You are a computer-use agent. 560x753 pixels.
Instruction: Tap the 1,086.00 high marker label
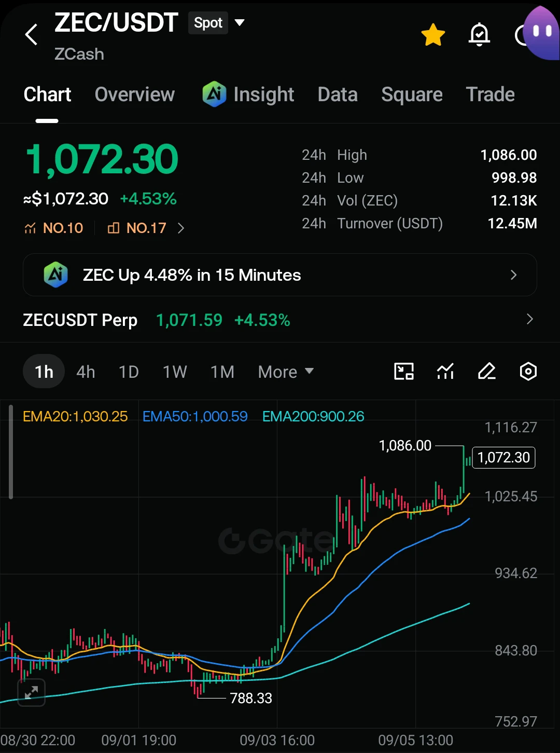[x=405, y=446]
